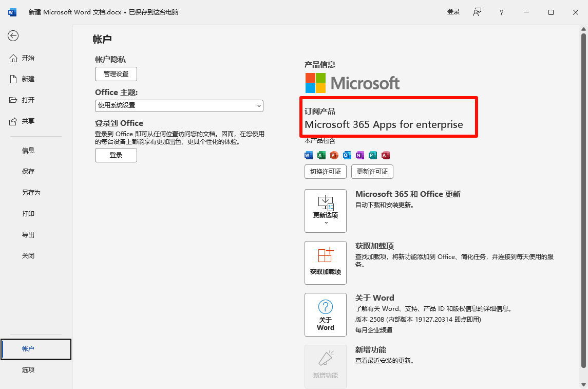Expand 更新选项 dropdown chevron
This screenshot has width=588, height=389.
coord(326,222)
